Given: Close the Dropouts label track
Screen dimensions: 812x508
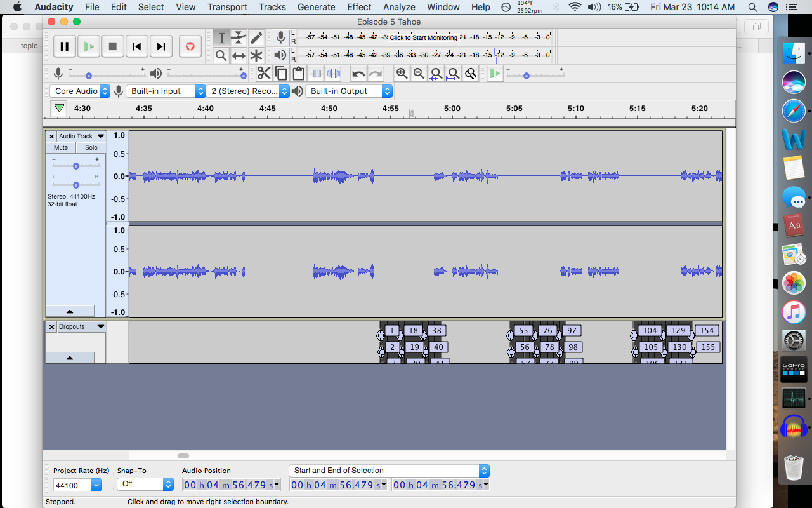Looking at the screenshot, I should [x=51, y=327].
